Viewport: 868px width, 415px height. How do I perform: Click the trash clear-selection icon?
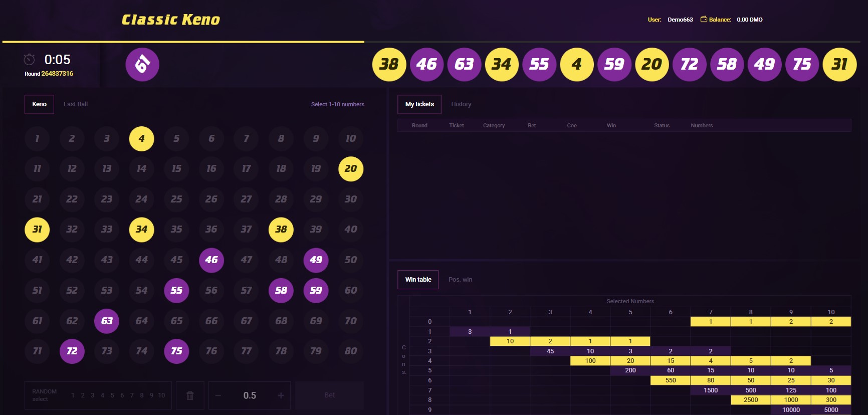point(190,395)
